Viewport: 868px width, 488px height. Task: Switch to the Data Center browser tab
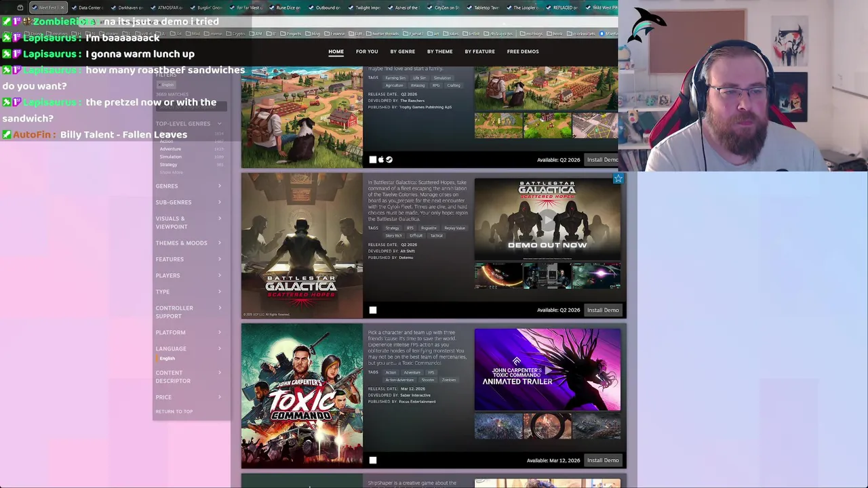click(86, 7)
